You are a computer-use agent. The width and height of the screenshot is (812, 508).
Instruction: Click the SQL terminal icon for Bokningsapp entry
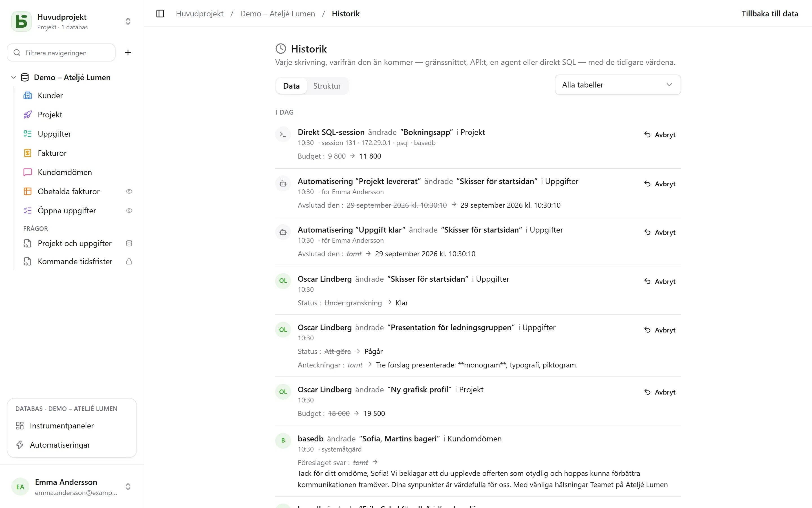pyautogui.click(x=283, y=134)
